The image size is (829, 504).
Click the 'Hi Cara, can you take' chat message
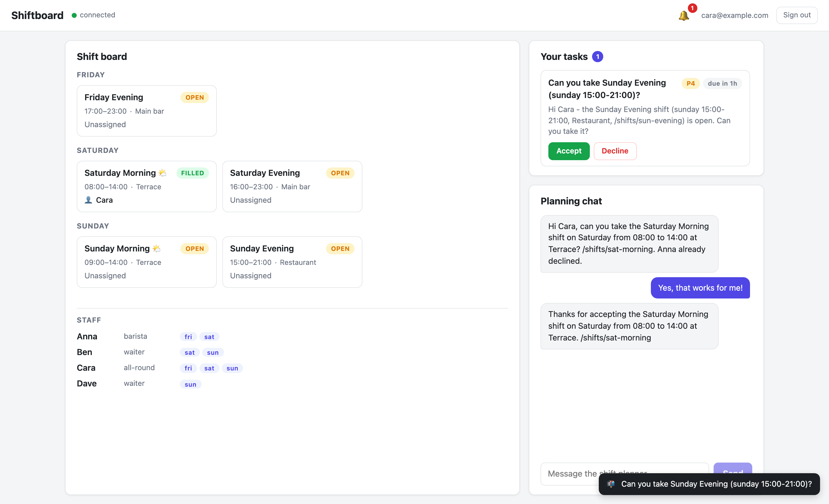tap(629, 244)
